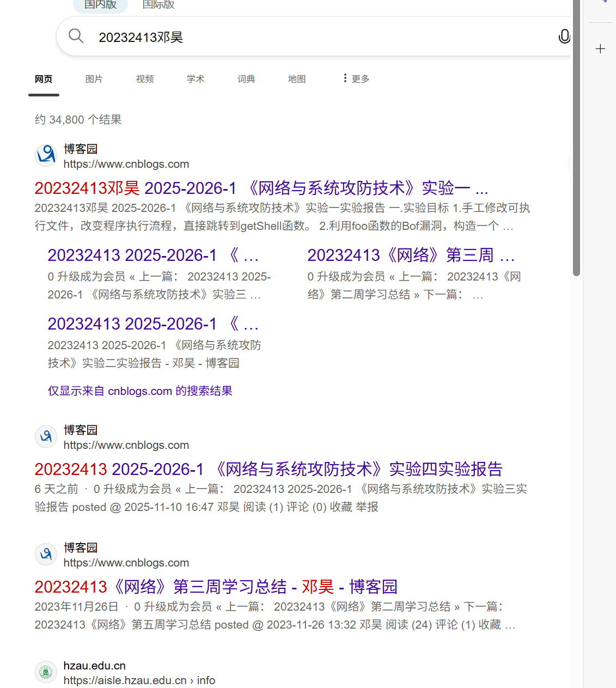Click the https://aisle.hzau.edu.cn › info URL

click(139, 680)
